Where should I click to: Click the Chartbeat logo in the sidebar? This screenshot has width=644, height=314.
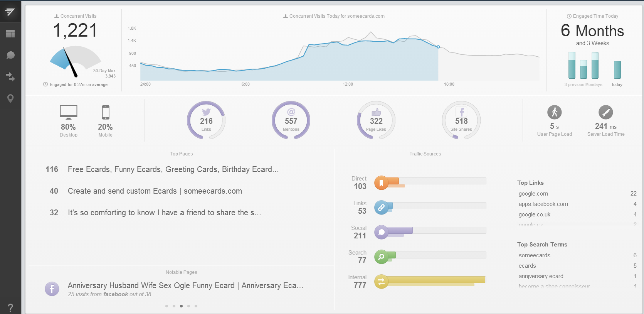coord(10,12)
